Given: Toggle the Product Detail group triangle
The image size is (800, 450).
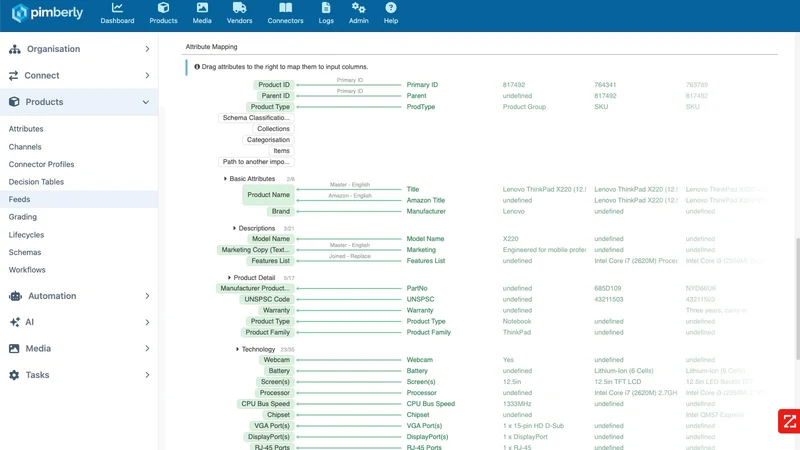Looking at the screenshot, I should (229, 278).
